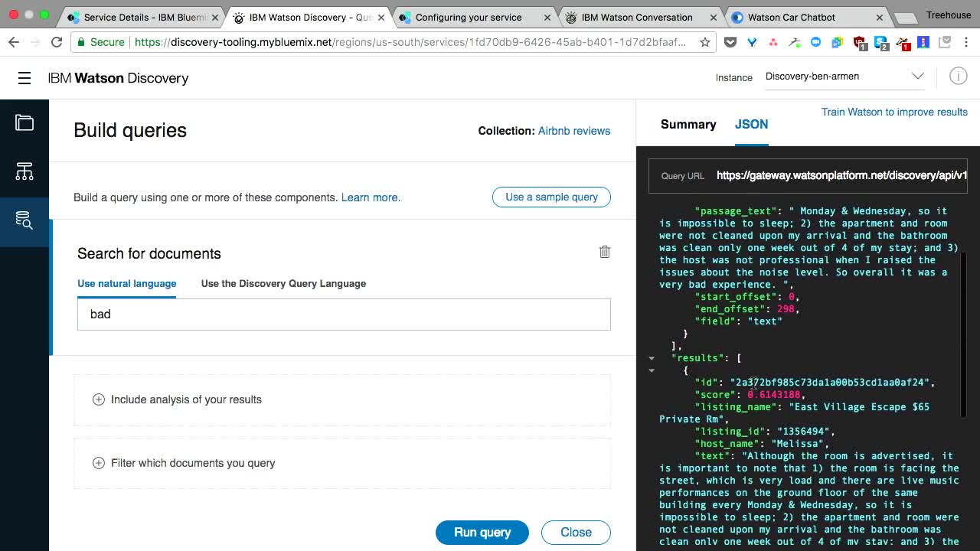Click Use a sample query button
The image size is (980, 551).
(x=551, y=197)
